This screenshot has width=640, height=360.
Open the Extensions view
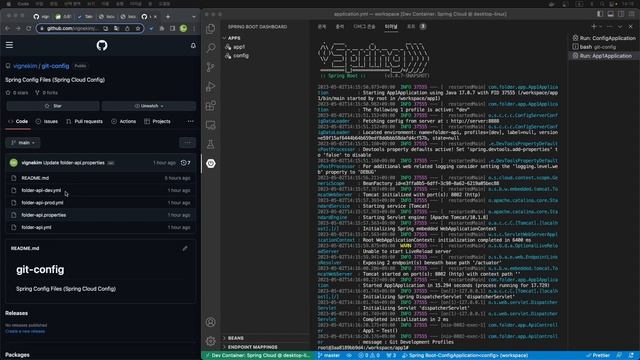[211, 106]
